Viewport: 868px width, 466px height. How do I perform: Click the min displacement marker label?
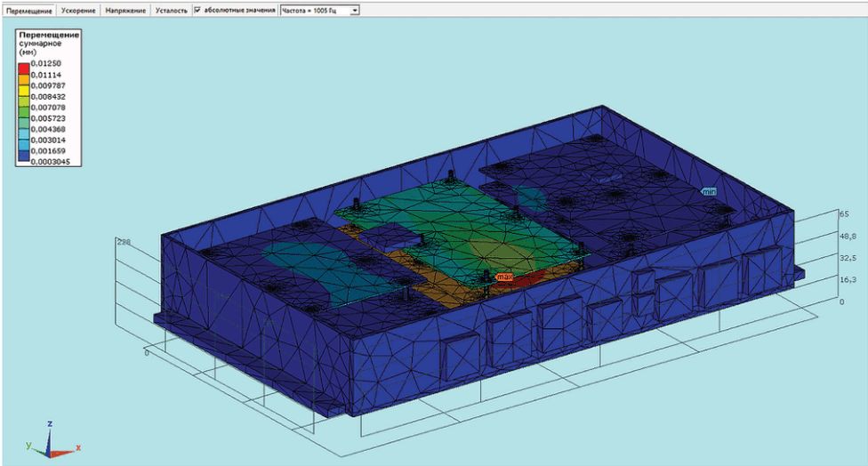tap(709, 191)
